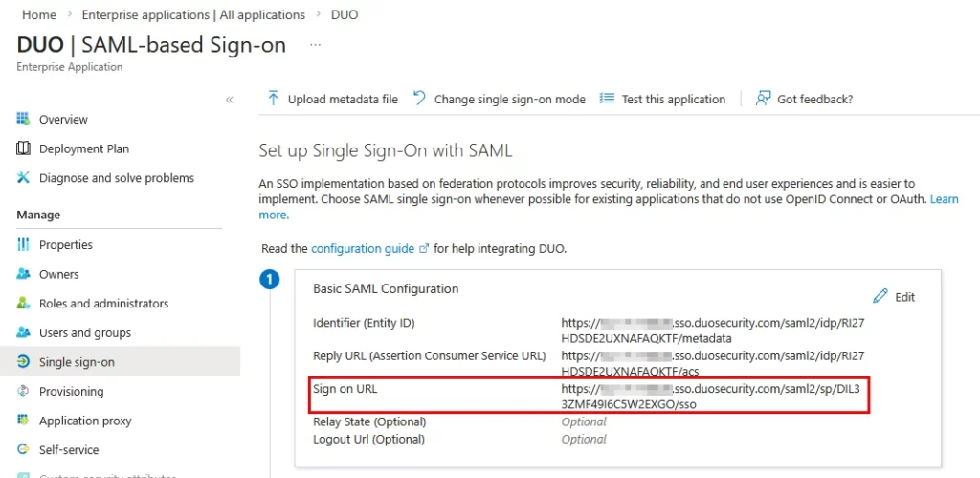This screenshot has height=478, width=980.
Task: Click the Manage section header
Action: tap(38, 215)
